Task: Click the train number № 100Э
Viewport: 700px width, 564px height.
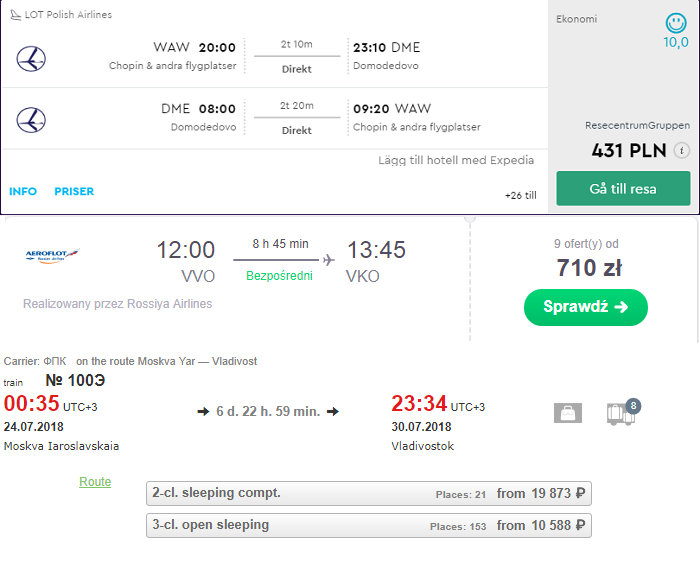Action: point(75,380)
